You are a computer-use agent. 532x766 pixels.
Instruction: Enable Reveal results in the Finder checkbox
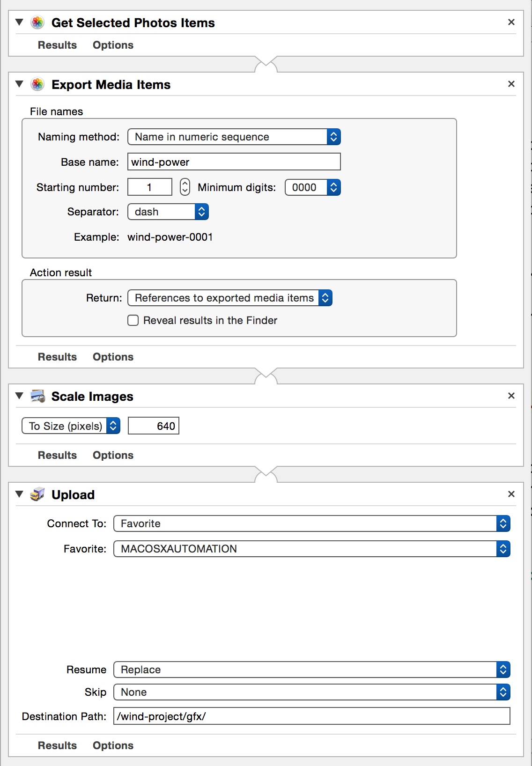133,320
